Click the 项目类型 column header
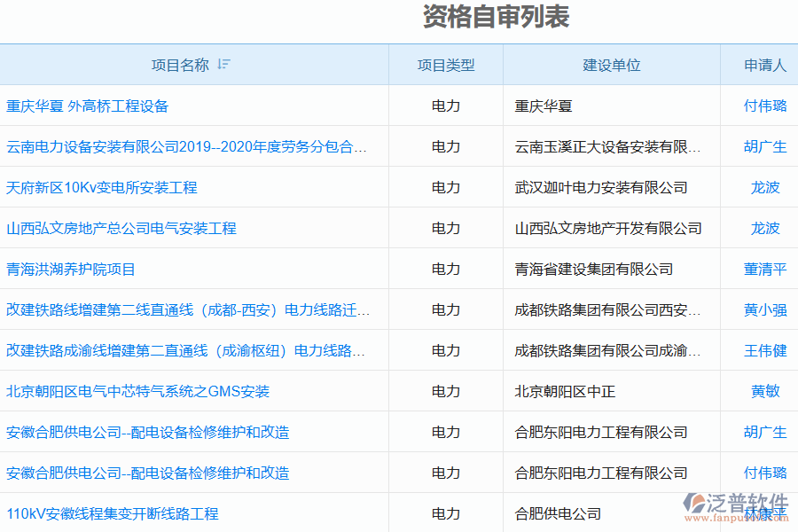798x532 pixels. pos(444,64)
